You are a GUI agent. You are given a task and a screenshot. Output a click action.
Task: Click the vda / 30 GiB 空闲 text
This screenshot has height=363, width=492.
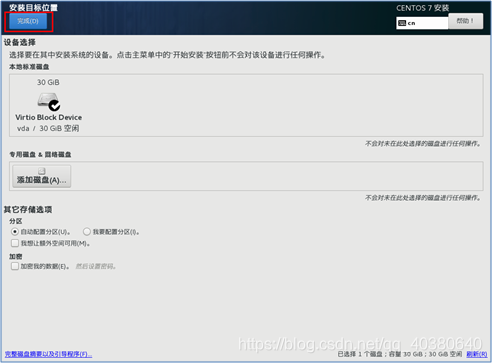(x=48, y=128)
